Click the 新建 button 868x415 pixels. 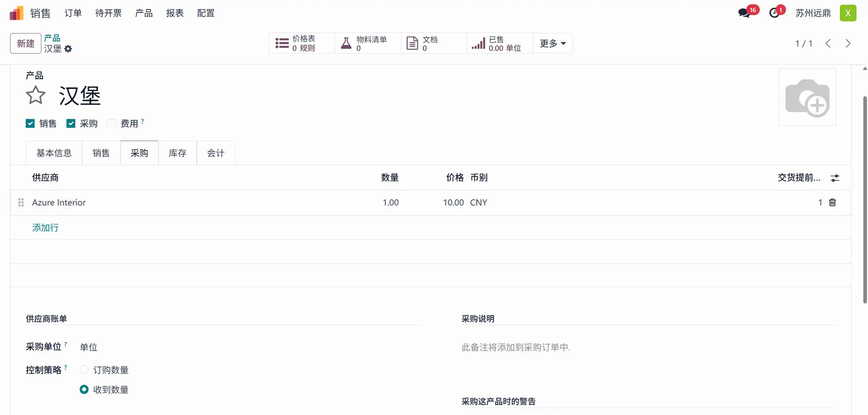point(26,43)
